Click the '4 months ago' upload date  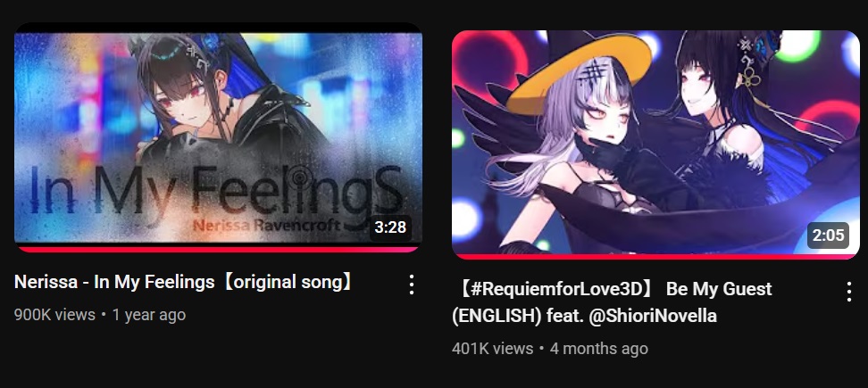599,349
